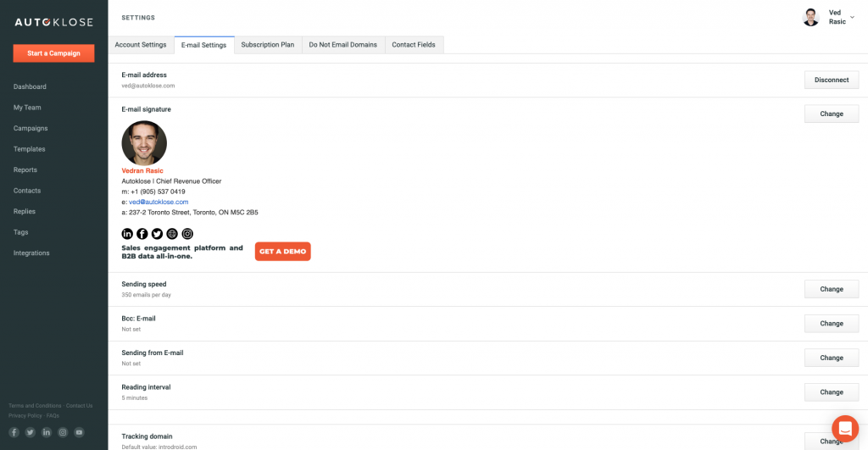Image resolution: width=868 pixels, height=450 pixels.
Task: Go to the Do Not Email Domains tab
Action: [x=342, y=45]
